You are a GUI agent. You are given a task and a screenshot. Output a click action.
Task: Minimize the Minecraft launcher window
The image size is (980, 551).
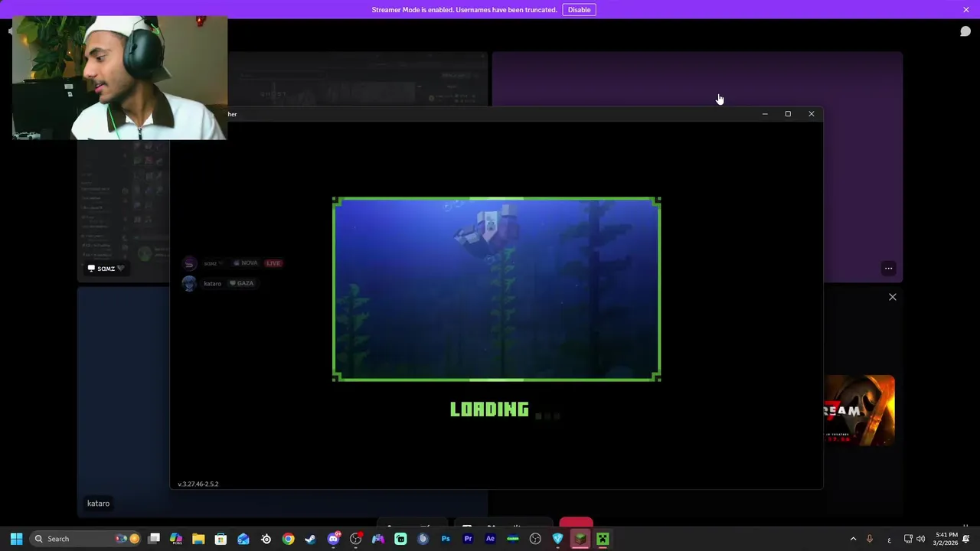(764, 114)
